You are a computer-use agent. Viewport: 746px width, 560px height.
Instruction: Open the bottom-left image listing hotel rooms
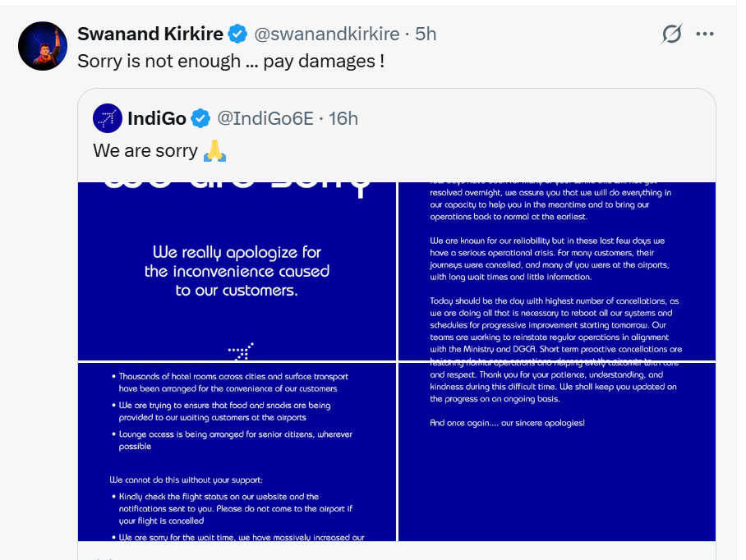[x=237, y=452]
